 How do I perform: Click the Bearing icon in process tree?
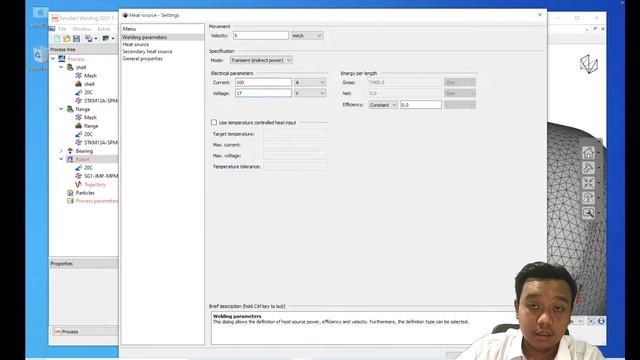[70, 151]
